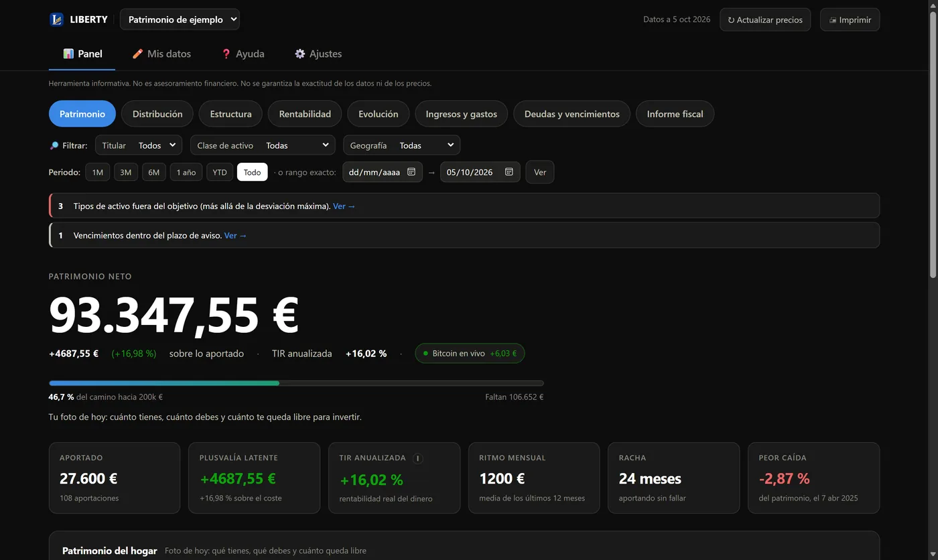Click the TIR anualizada info icon
Viewport: 938px width, 560px height.
[x=417, y=458]
